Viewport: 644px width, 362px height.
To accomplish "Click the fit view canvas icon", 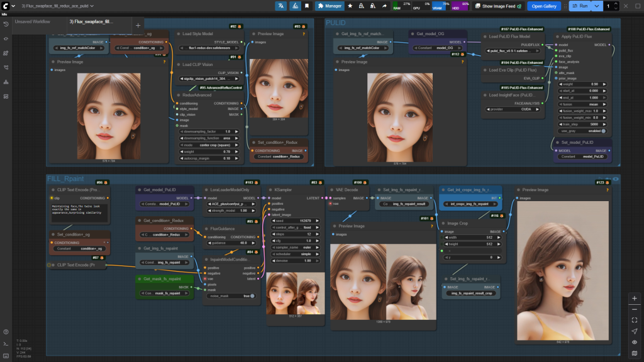I will click(635, 320).
